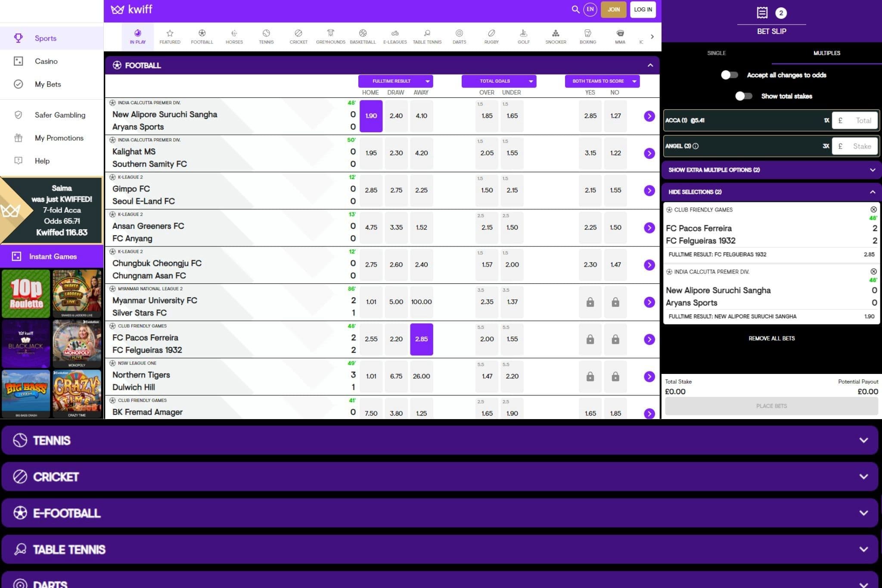
Task: Select Horses category icon
Action: [234, 37]
